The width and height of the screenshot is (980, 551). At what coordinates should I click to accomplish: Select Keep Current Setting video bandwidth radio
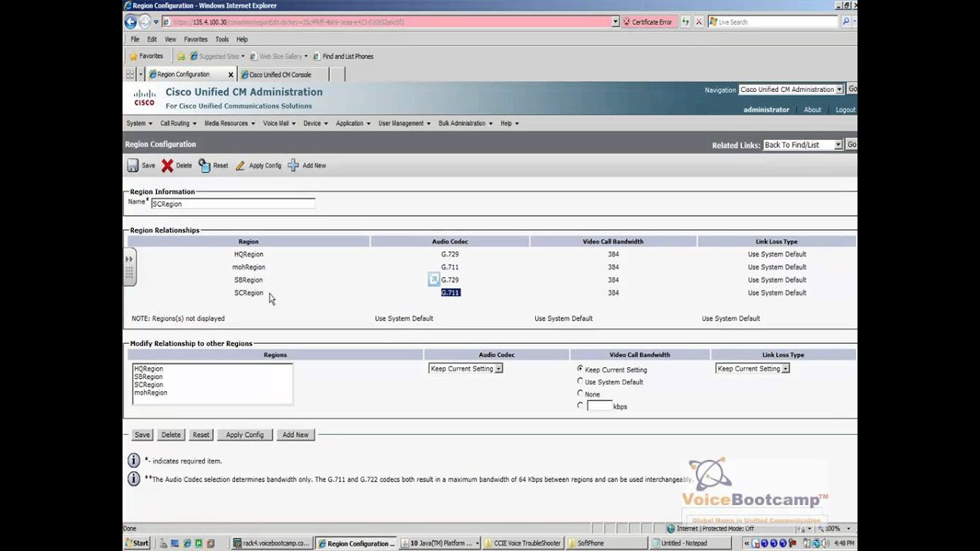tap(580, 369)
